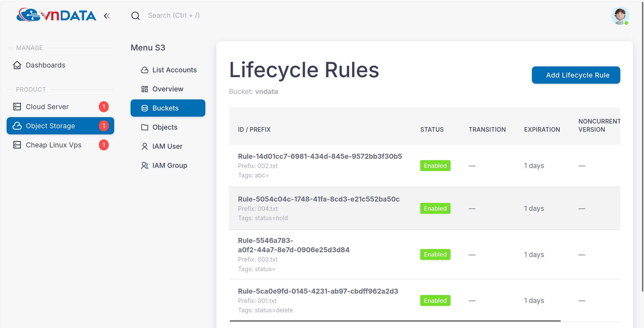Click the Cheap Linux Vps notification badge

click(103, 145)
